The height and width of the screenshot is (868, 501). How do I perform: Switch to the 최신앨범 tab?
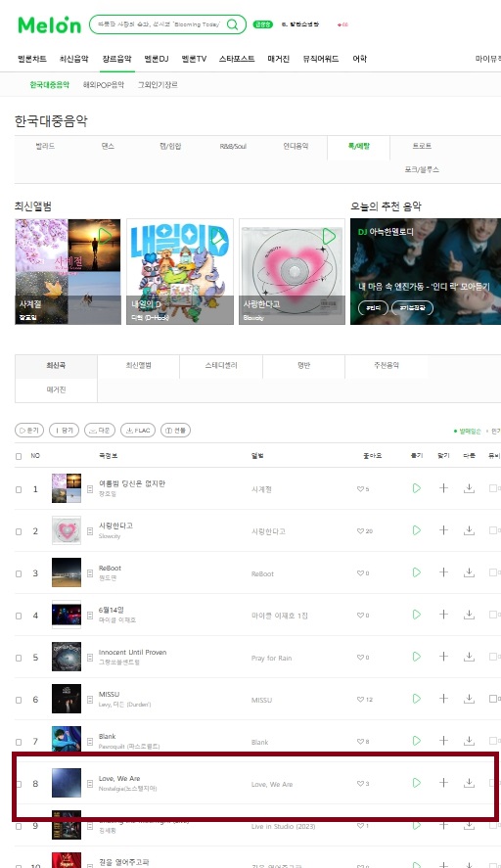[138, 365]
